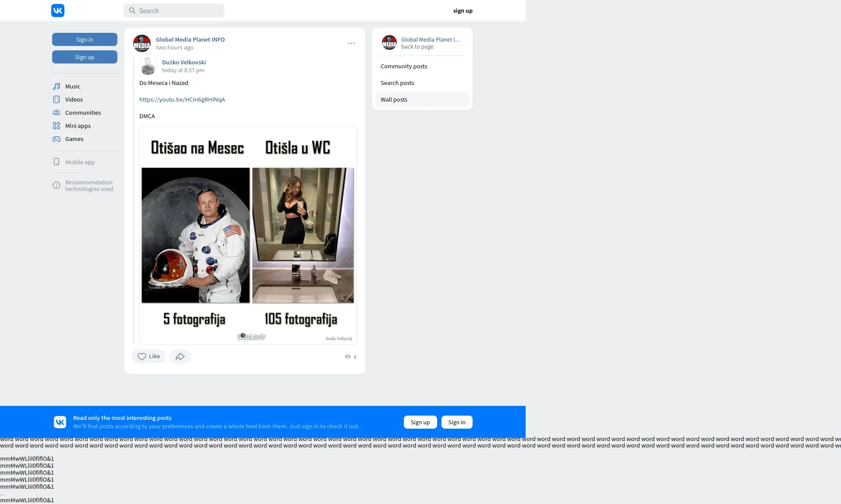Select the Wall posts tab

coord(394,100)
